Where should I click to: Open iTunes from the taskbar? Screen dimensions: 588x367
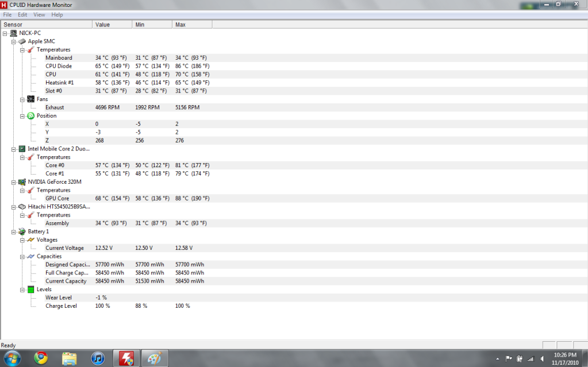(98, 358)
